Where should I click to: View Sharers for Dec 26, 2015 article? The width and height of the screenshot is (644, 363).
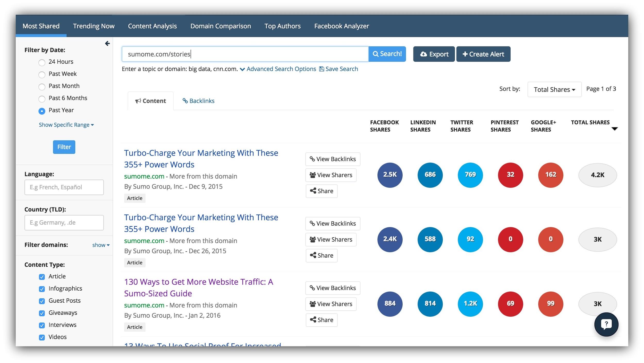click(331, 240)
